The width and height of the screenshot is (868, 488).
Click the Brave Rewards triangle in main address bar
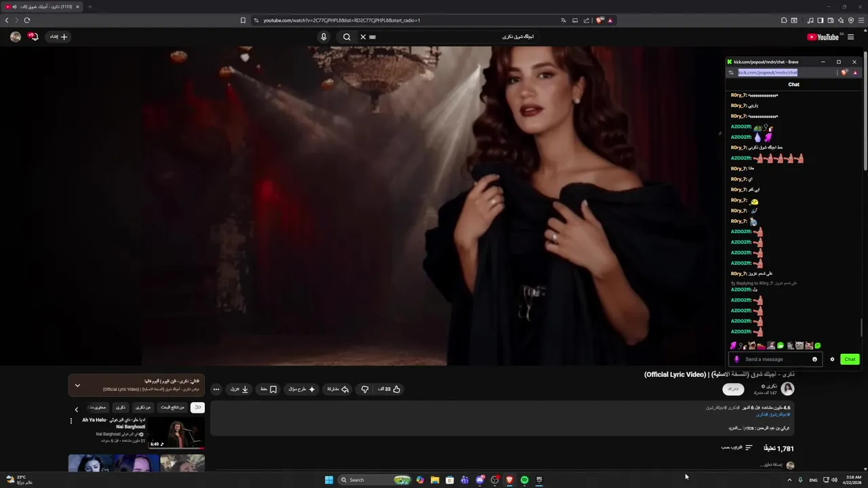pyautogui.click(x=610, y=20)
